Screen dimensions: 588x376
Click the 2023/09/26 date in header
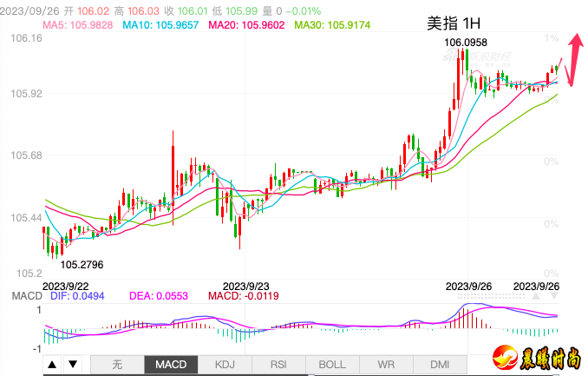tap(29, 11)
